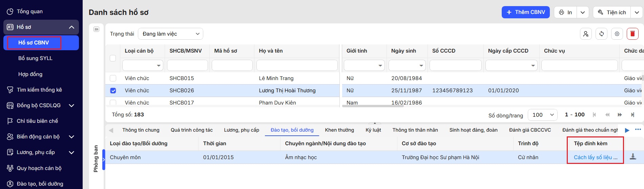Viewport: 644px width, 189px height.
Task: Download the attached file in training row
Action: click(632, 157)
